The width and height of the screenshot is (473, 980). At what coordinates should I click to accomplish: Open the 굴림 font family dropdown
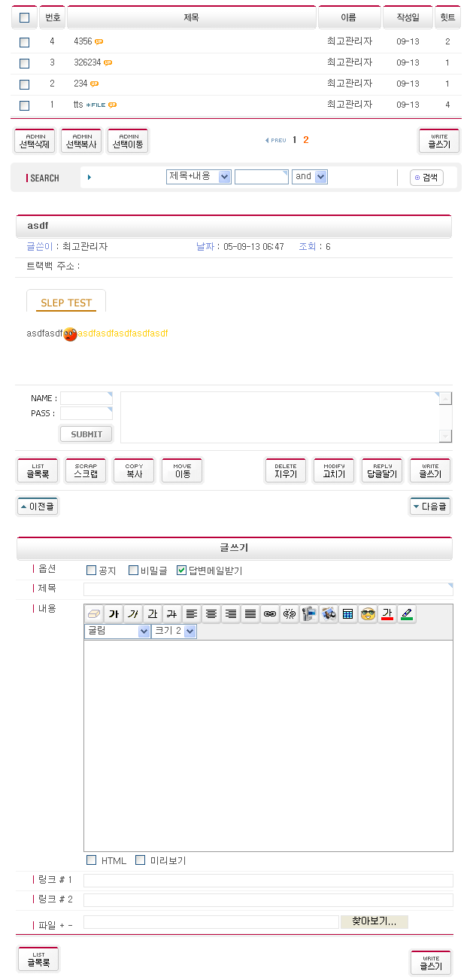(x=118, y=632)
